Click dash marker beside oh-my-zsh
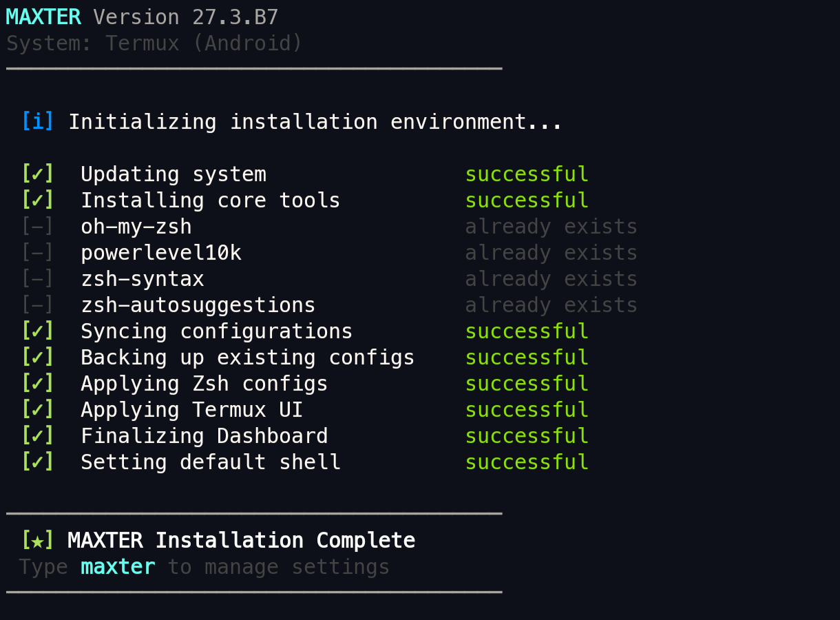 click(37, 227)
